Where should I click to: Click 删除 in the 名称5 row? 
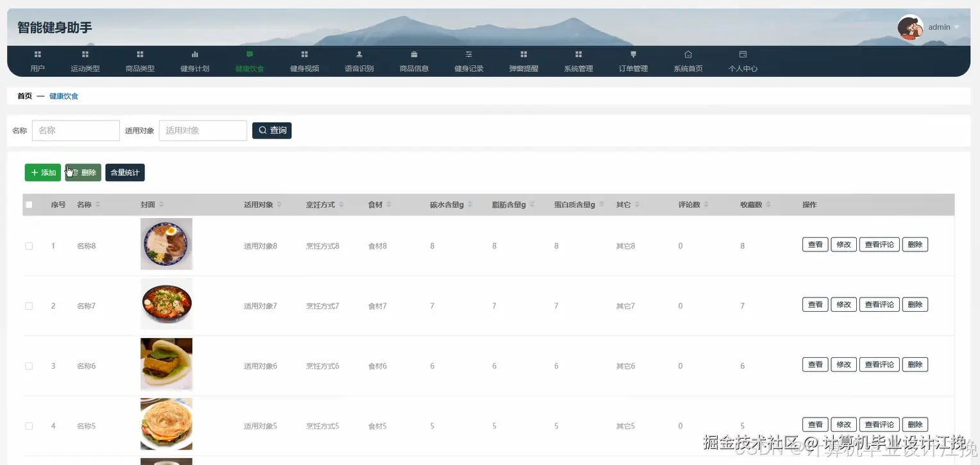pos(915,425)
